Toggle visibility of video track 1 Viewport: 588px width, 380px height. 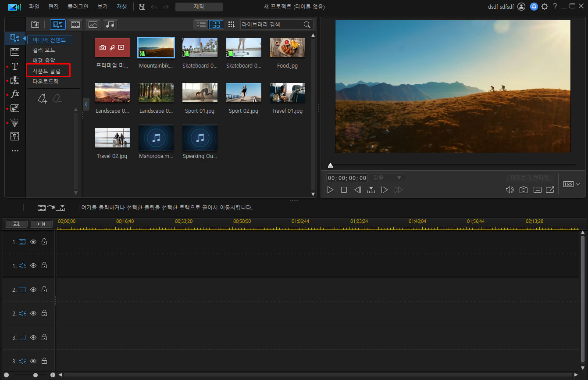click(x=33, y=242)
